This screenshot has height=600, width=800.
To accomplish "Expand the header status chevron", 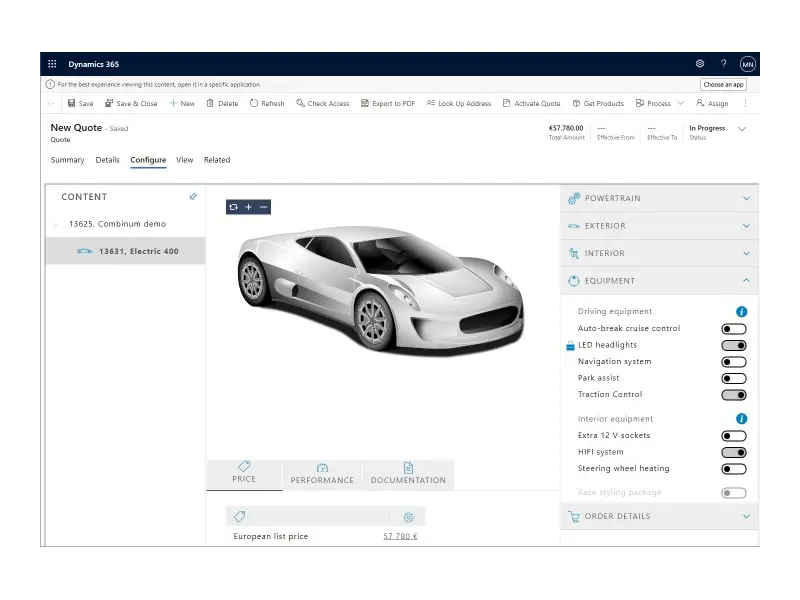I will [x=742, y=129].
